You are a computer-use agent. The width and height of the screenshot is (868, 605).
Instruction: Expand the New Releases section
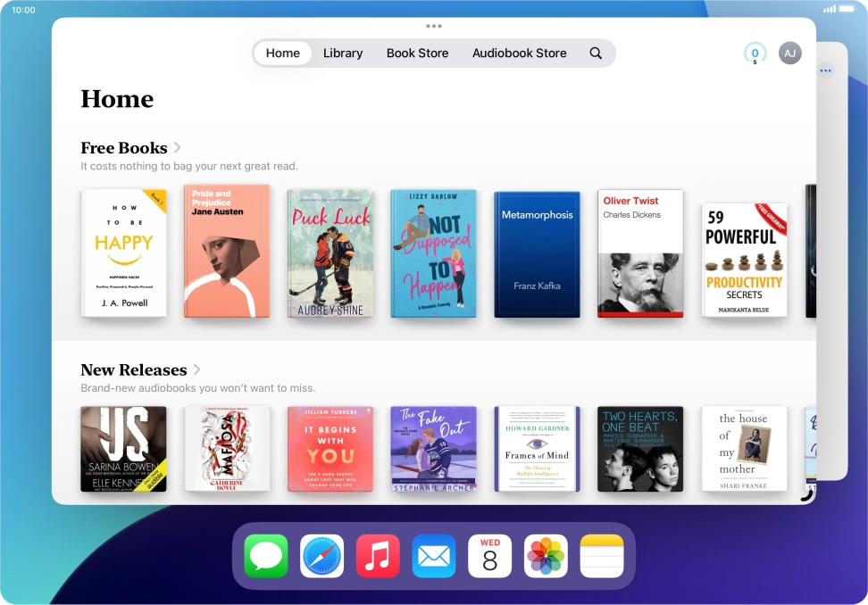pos(196,369)
